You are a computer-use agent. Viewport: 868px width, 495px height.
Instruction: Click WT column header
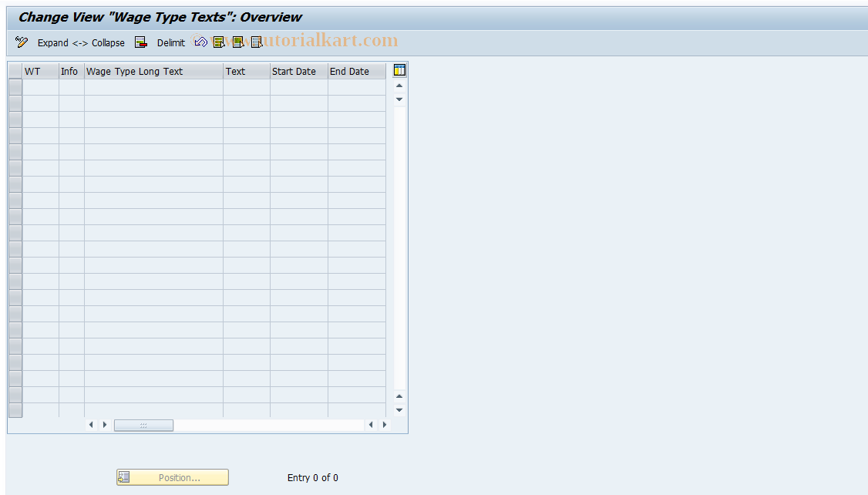point(40,72)
